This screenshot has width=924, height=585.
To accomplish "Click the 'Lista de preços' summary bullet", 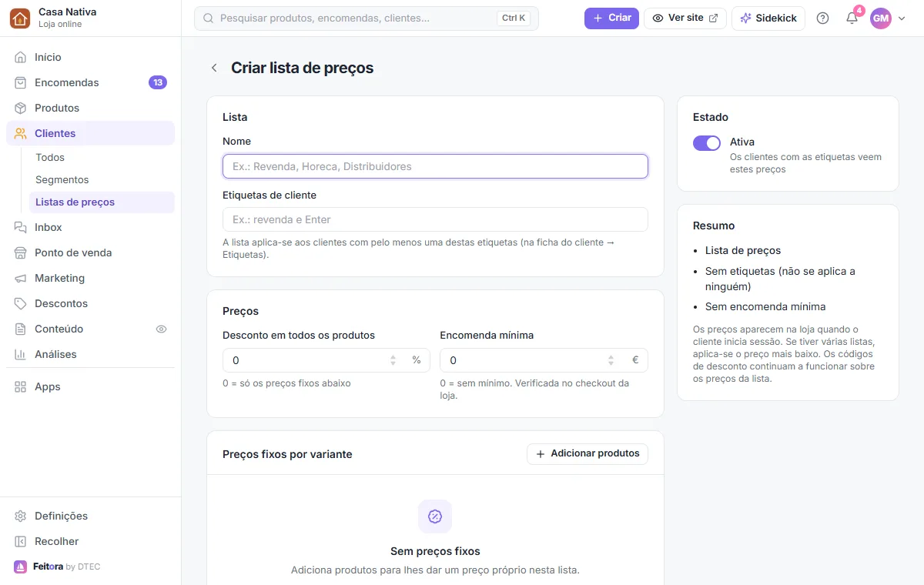I will 743,250.
